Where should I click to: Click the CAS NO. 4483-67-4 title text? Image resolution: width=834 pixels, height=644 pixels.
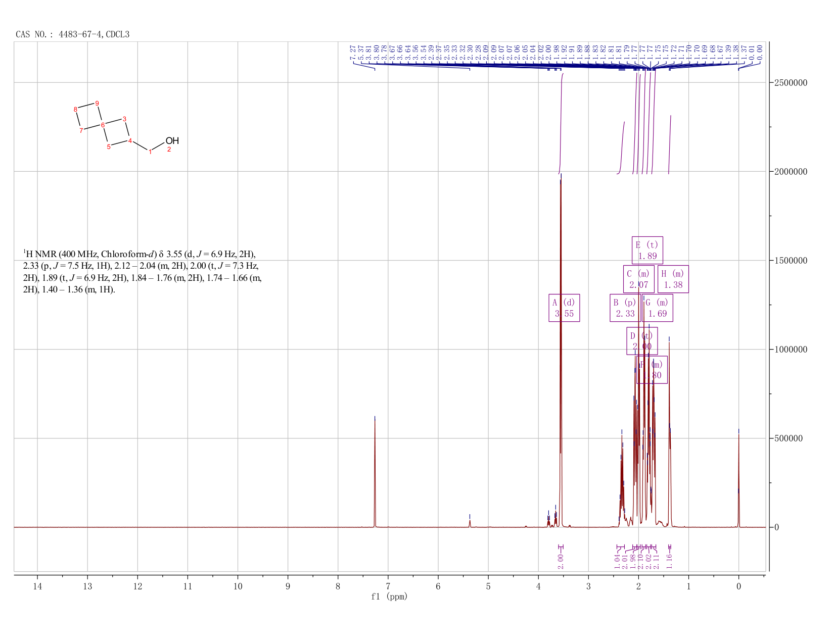72,34
